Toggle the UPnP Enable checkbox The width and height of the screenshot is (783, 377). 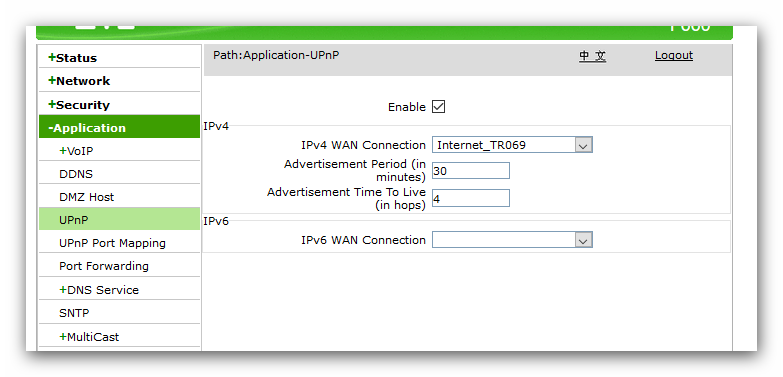tap(438, 107)
